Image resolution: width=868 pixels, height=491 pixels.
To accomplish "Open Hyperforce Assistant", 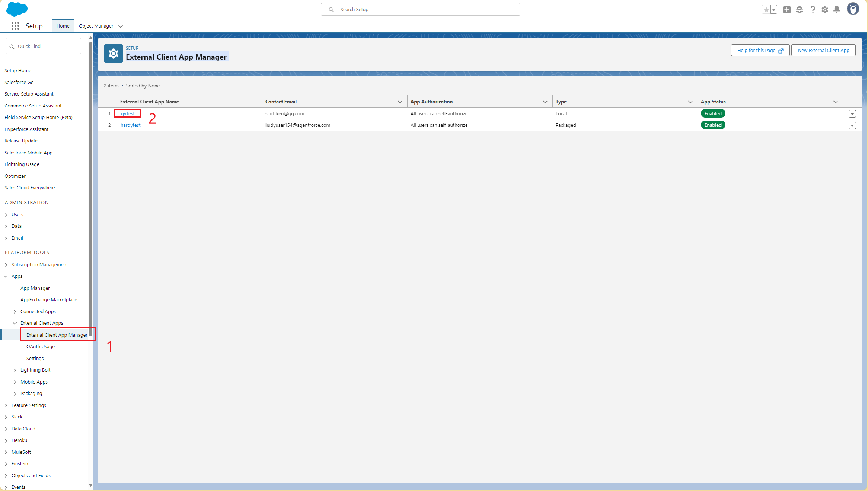I will click(26, 129).
